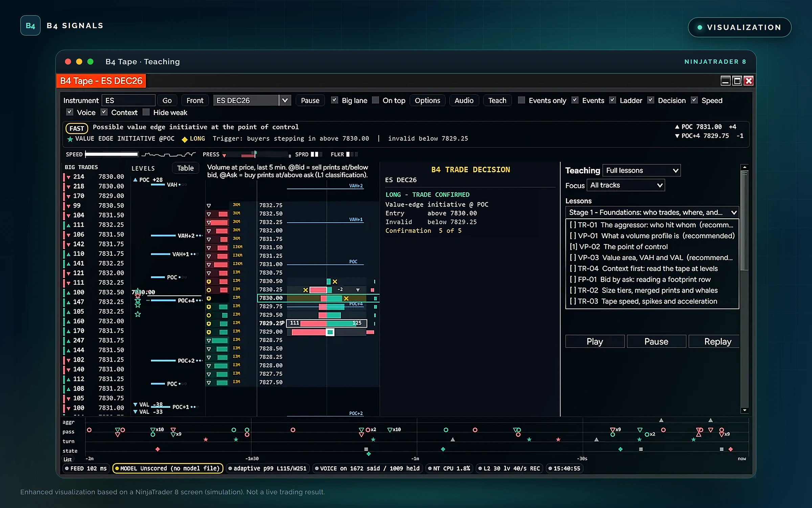
Task: Click the Instrument ES input field
Action: (129, 100)
